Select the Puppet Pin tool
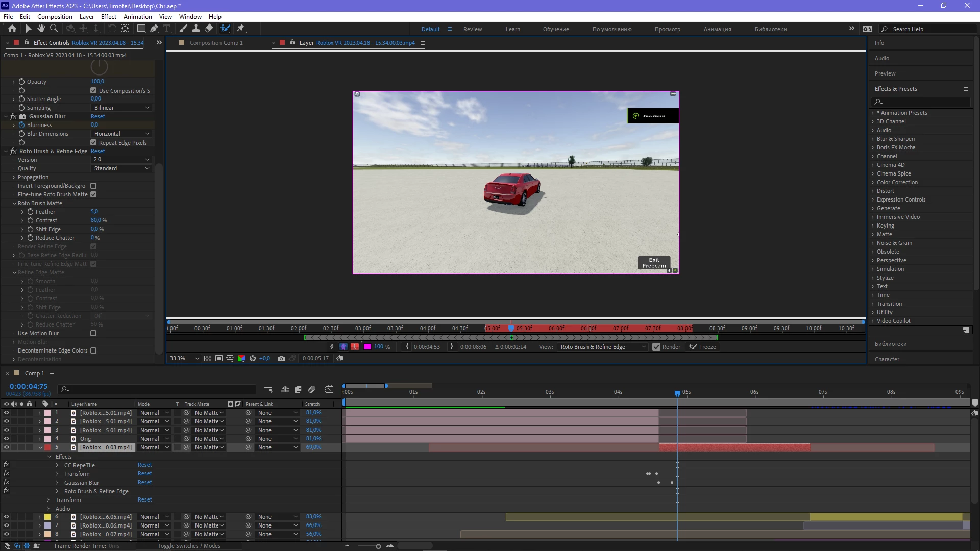Image resolution: width=980 pixels, height=551 pixels. (241, 29)
